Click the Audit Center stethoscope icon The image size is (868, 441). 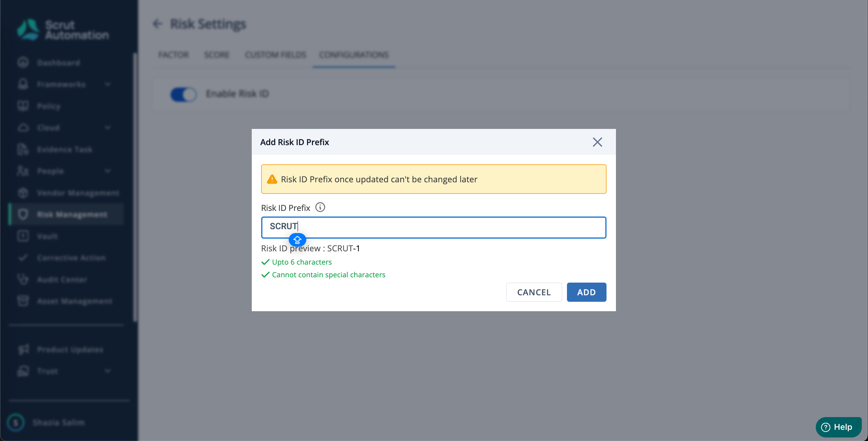click(23, 279)
